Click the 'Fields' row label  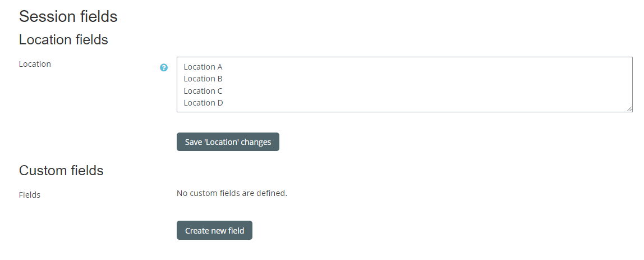30,195
